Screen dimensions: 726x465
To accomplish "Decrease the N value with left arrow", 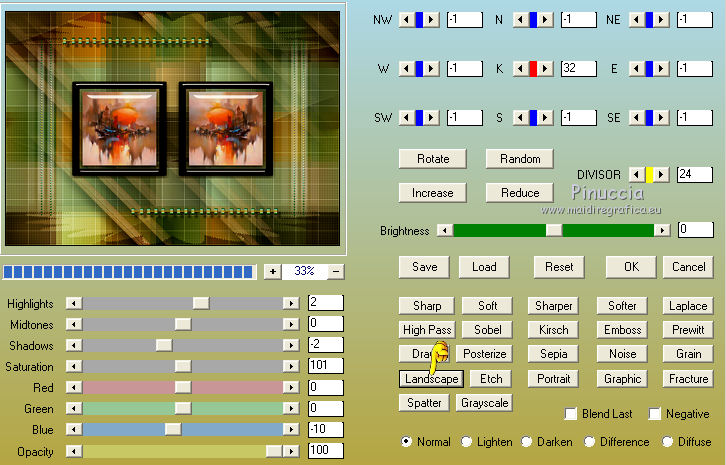I will (x=521, y=19).
